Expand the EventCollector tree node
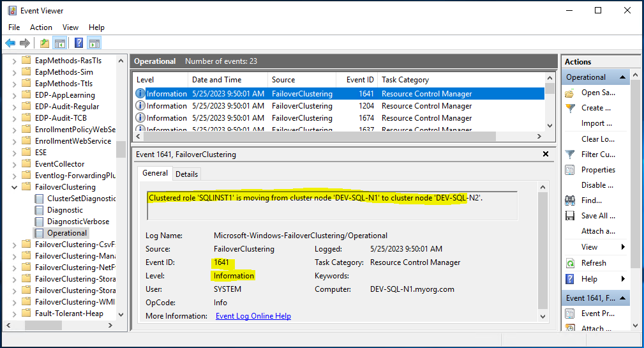644x348 pixels. click(15, 164)
